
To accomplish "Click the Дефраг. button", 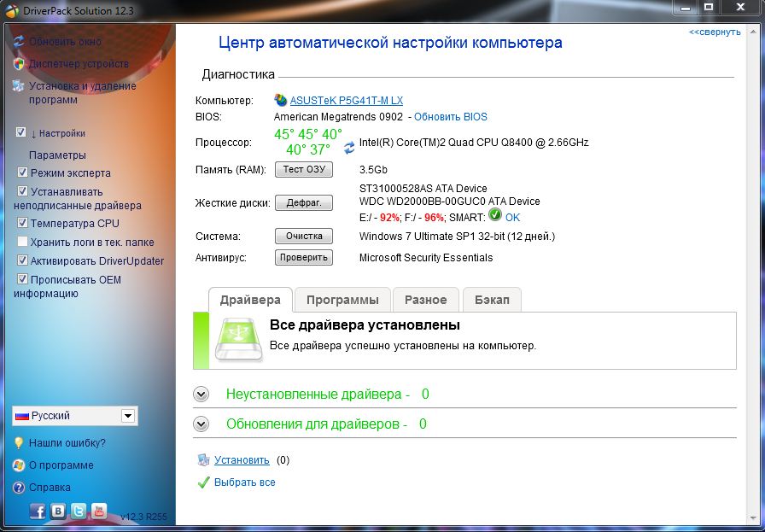I will coord(304,202).
